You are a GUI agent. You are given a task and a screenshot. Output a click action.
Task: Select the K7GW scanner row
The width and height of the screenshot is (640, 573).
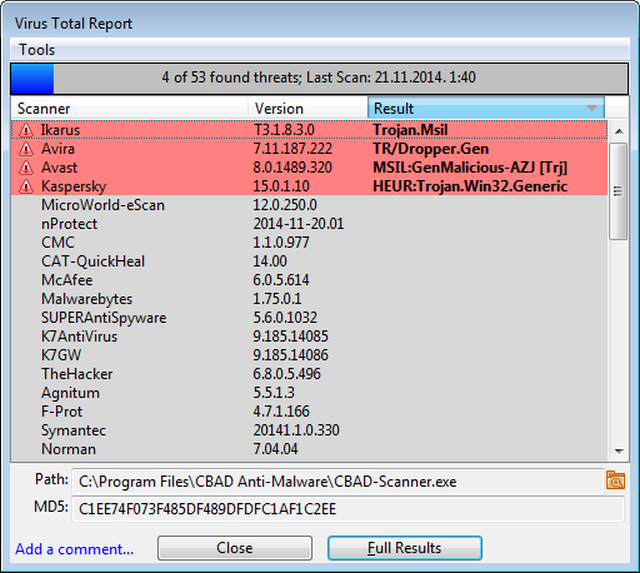(309, 355)
